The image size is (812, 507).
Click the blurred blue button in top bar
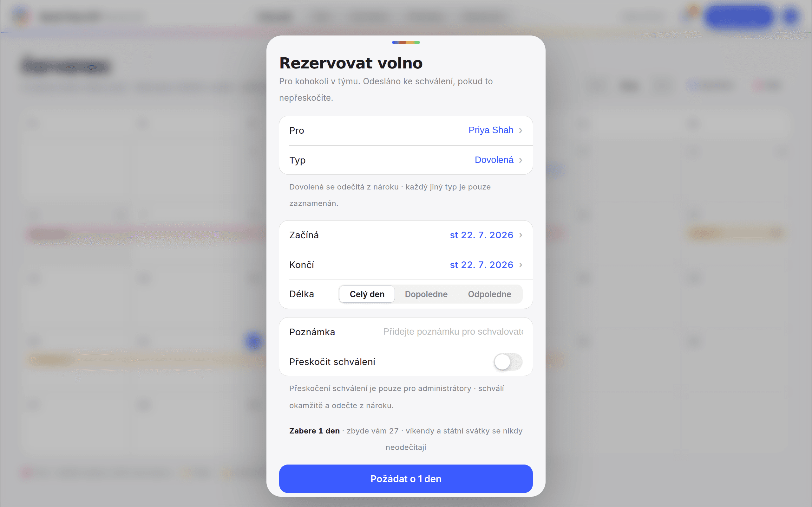738,16
